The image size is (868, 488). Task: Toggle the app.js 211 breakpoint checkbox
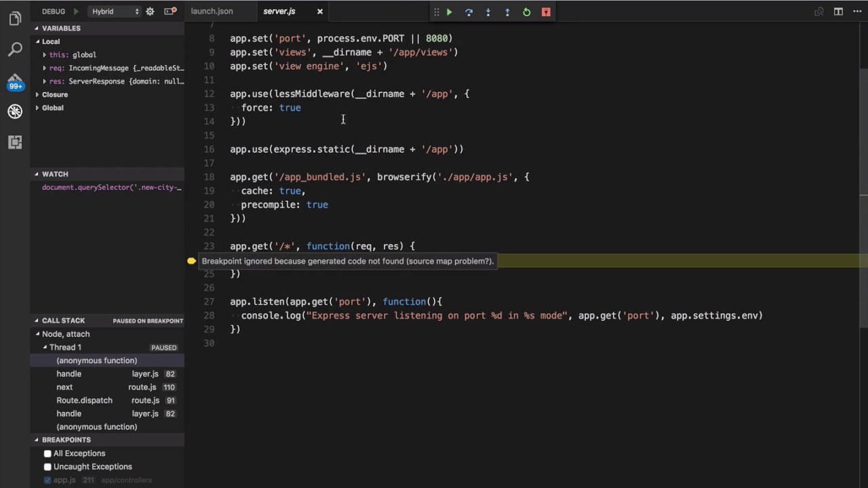point(47,480)
